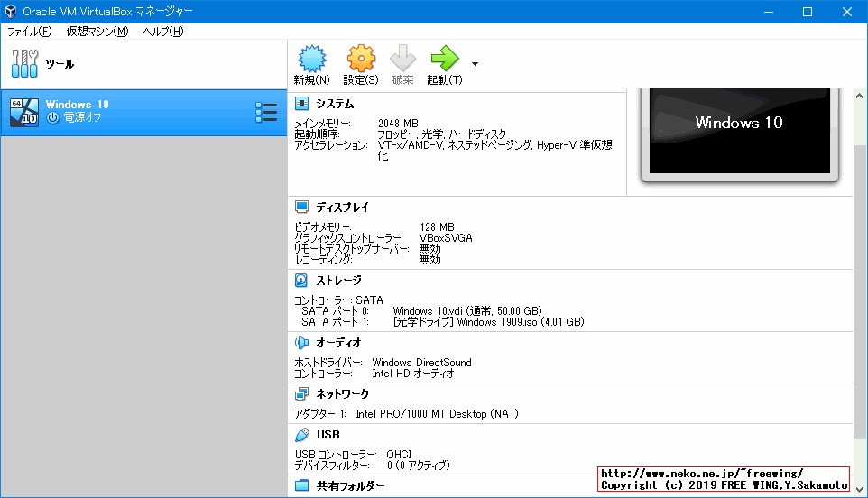This screenshot has height=498, width=868.
Task: Click 0 (0 アクティブ) device filter value
Action: click(419, 466)
